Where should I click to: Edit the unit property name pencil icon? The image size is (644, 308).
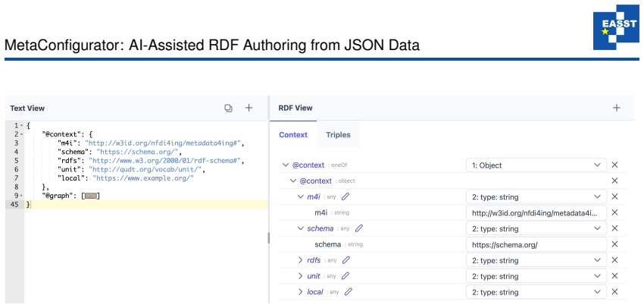[345, 276]
